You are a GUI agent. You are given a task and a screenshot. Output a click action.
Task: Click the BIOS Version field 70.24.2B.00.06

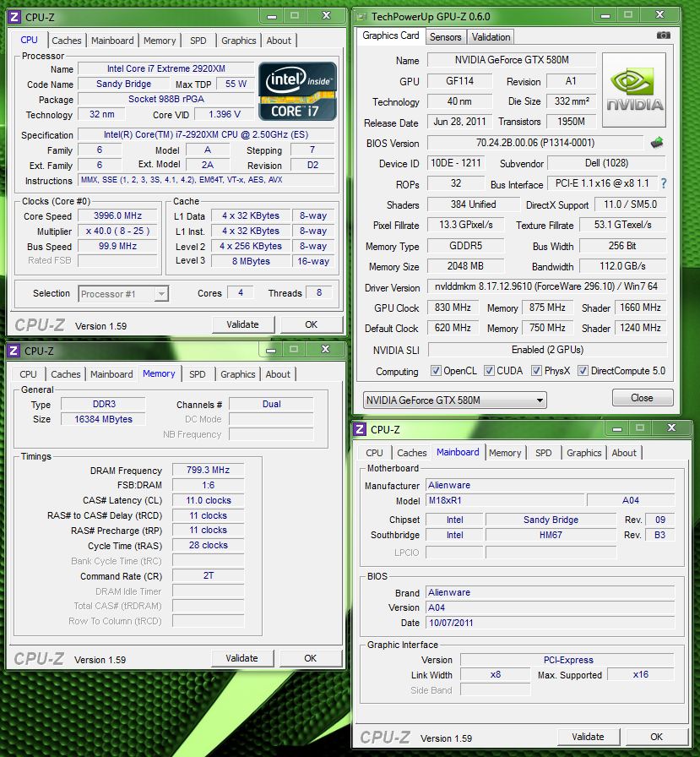[x=535, y=143]
